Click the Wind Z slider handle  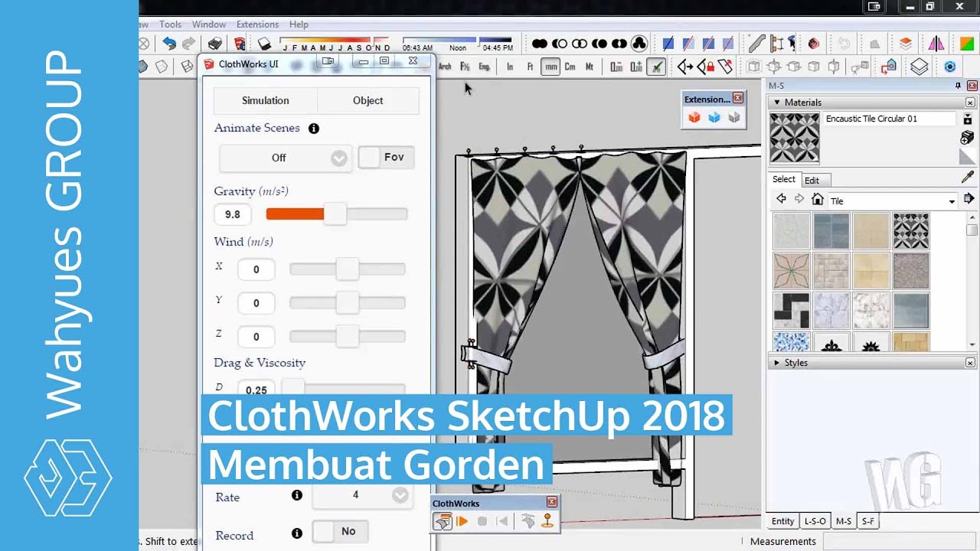[347, 336]
